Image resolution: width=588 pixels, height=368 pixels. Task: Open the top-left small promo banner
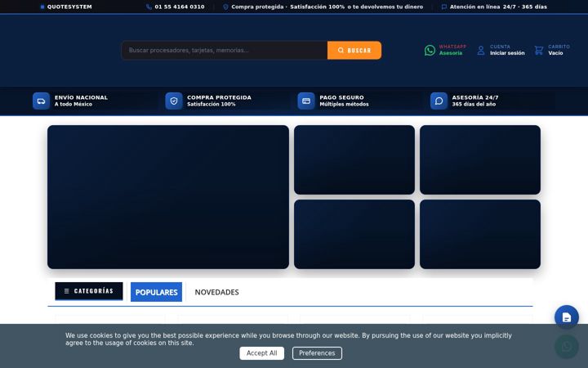354,159
